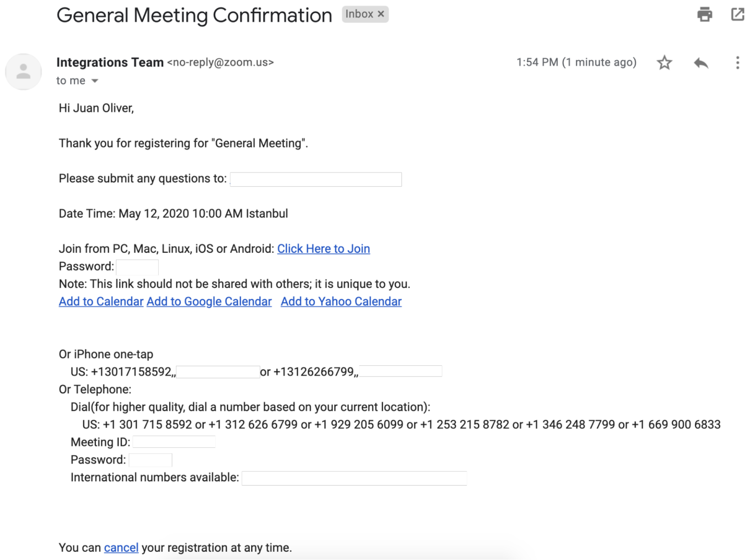Remove the Inbox label with its x icon
The width and height of the screenshot is (755, 560).
[x=381, y=14]
